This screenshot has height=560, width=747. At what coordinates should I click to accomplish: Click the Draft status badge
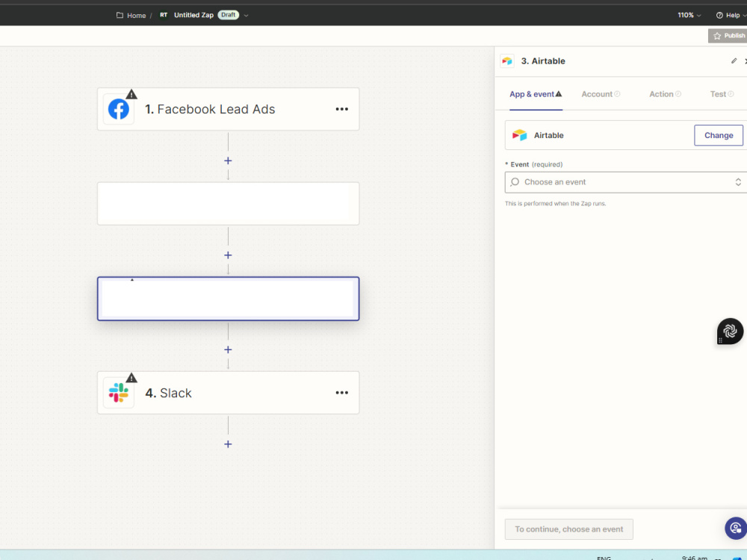pyautogui.click(x=228, y=15)
